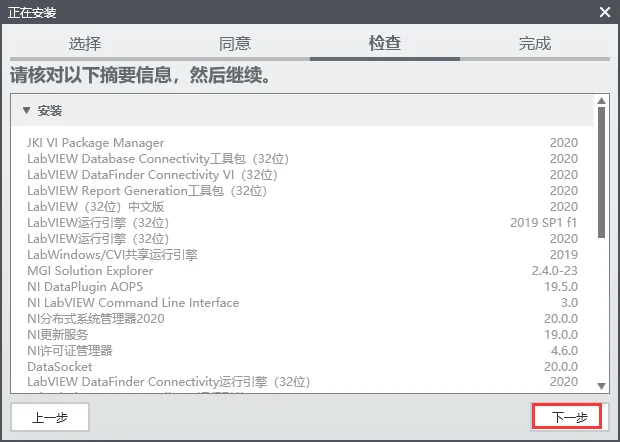Image resolution: width=620 pixels, height=442 pixels.
Task: Close the installer window
Action: click(605, 12)
